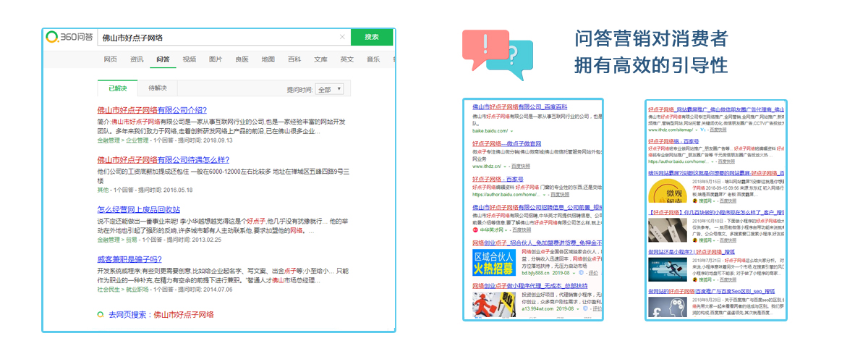Open the 英文 tab
This screenshot has height=362, width=868.
(347, 59)
